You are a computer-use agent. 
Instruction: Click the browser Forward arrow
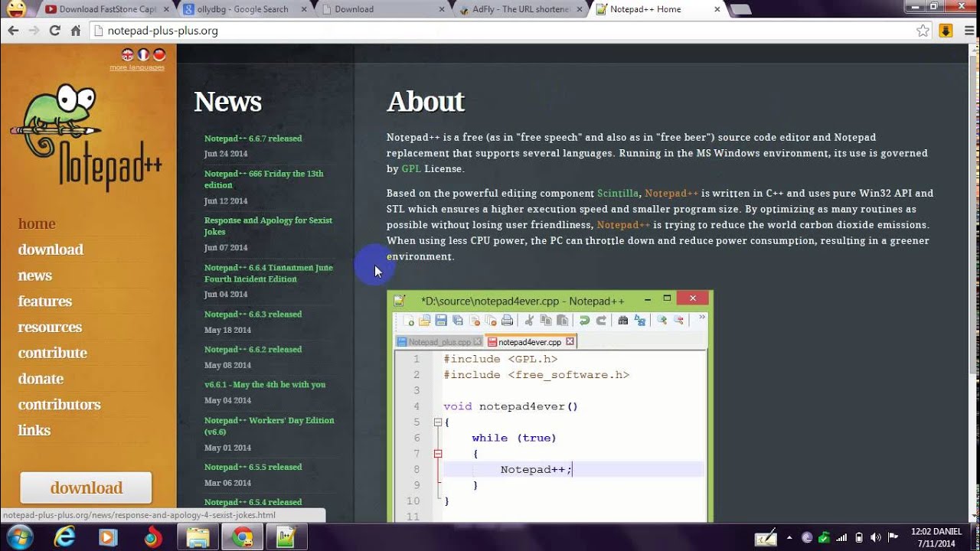[34, 31]
